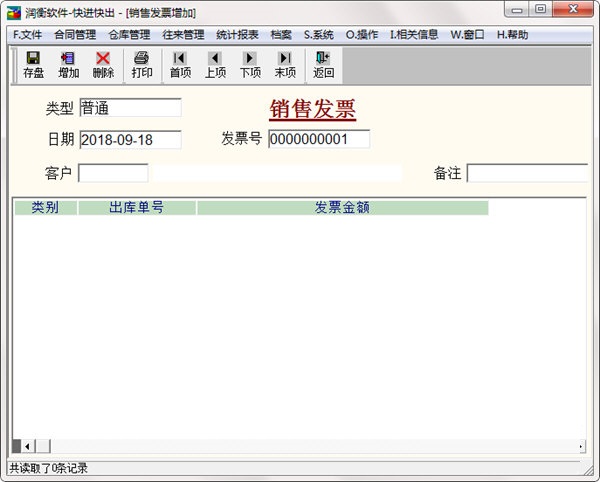Delete the record with 删除 icon
The width and height of the screenshot is (600, 482).
103,65
